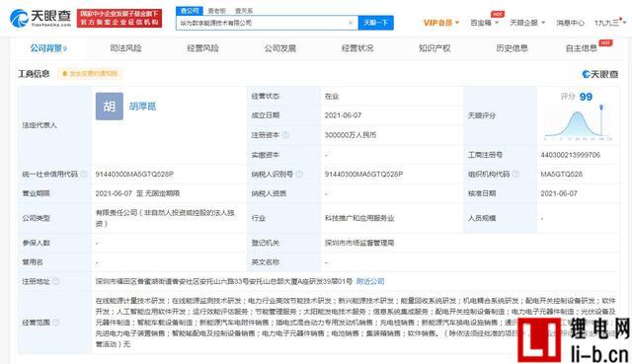This screenshot has height=364, width=632.
Task: Click the yellow change-alert reminder button
Action: (90, 74)
